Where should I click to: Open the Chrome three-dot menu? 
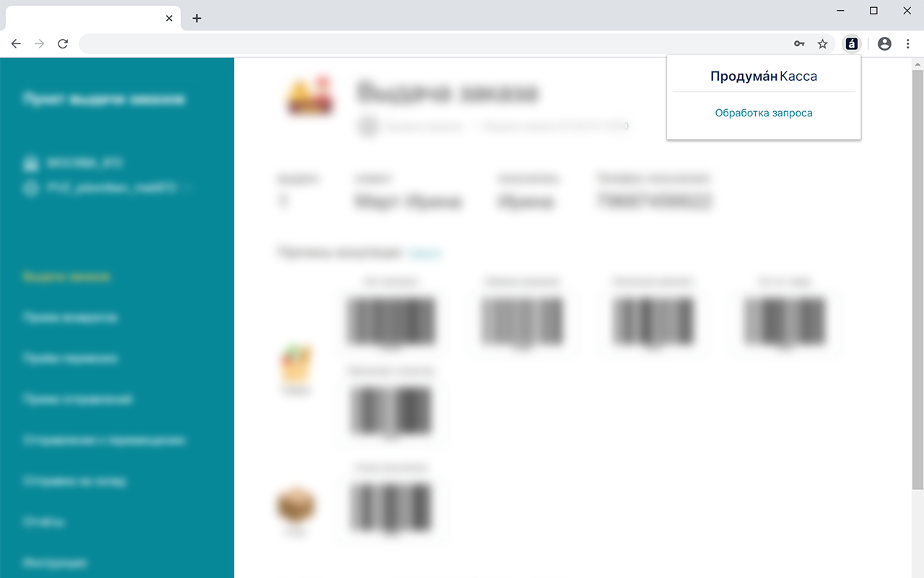click(x=908, y=44)
